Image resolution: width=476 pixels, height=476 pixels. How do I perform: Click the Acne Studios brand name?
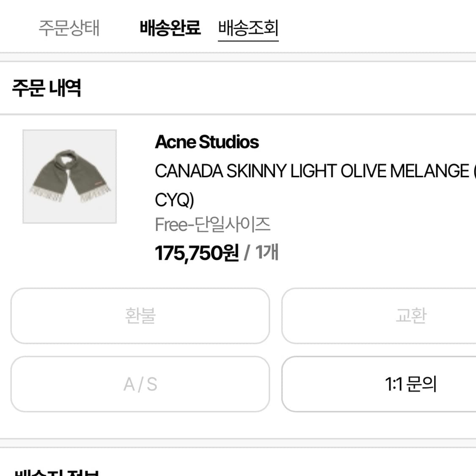click(207, 142)
